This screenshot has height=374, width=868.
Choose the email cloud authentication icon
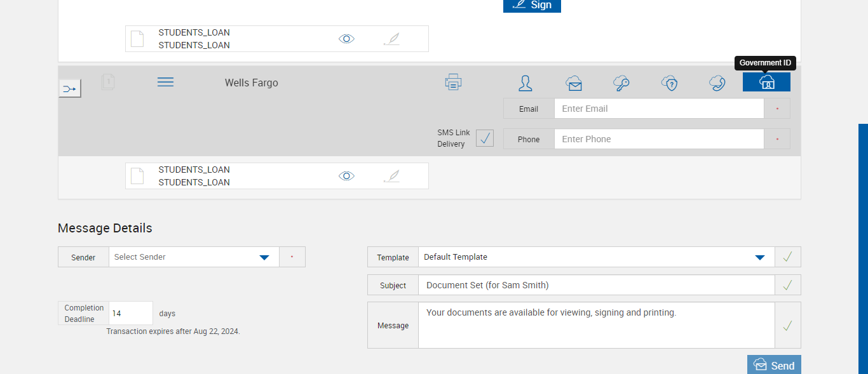click(x=574, y=83)
